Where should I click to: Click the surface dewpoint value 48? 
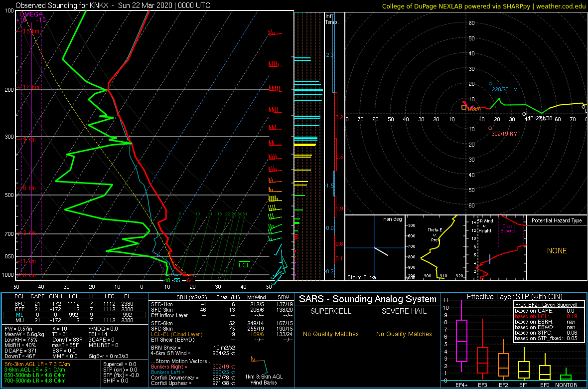click(167, 280)
